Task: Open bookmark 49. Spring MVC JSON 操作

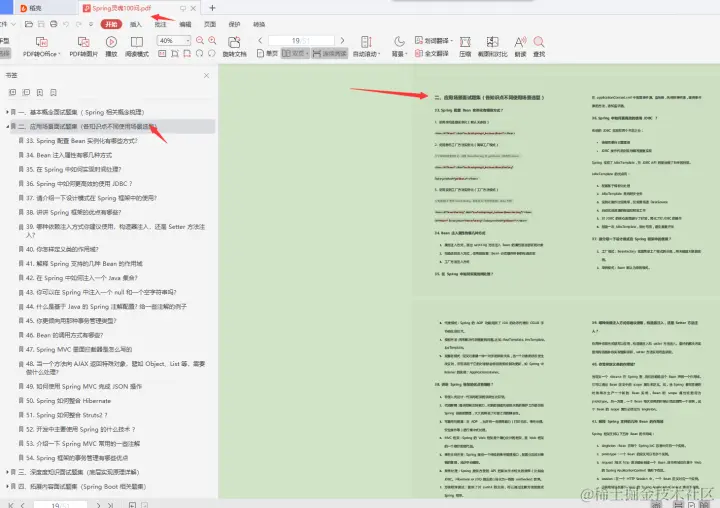Action: click(x=80, y=387)
